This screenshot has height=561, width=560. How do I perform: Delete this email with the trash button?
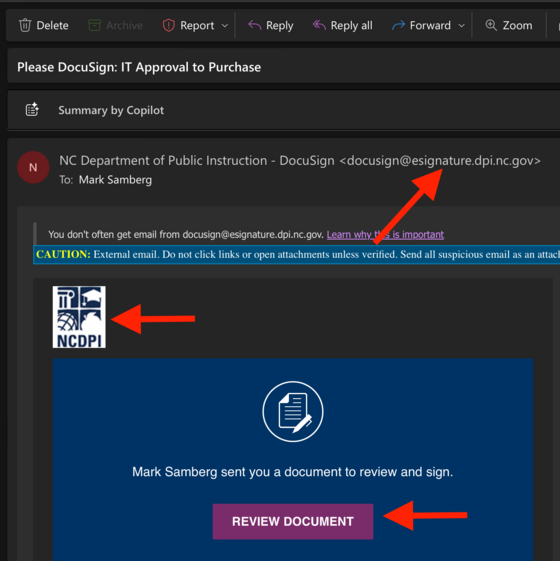[x=43, y=25]
